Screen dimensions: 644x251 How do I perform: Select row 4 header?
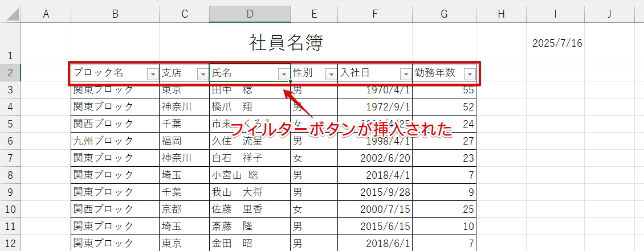[10, 106]
